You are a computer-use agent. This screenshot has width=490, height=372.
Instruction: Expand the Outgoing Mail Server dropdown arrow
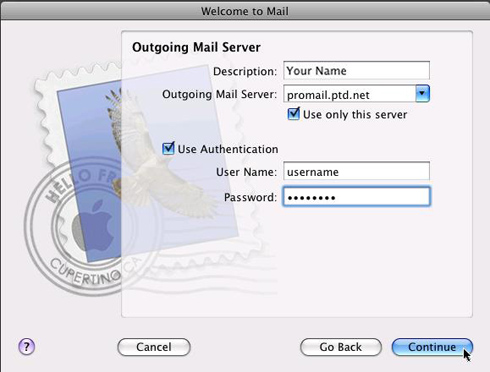tap(422, 93)
